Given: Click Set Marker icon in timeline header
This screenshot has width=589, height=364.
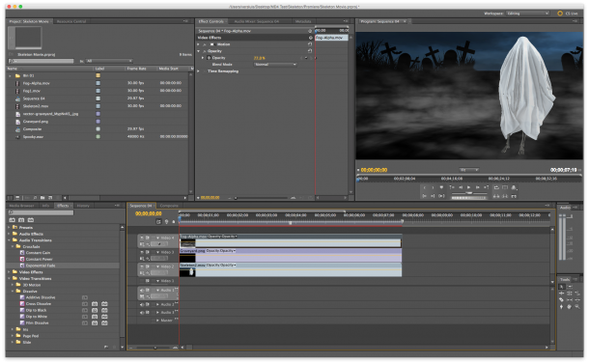Looking at the screenshot, I should pos(173,222).
